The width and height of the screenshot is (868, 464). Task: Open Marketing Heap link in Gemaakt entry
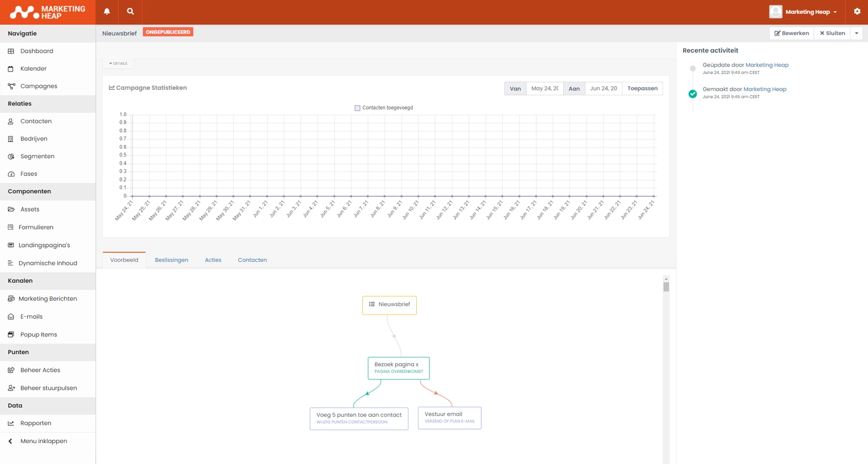(x=765, y=89)
